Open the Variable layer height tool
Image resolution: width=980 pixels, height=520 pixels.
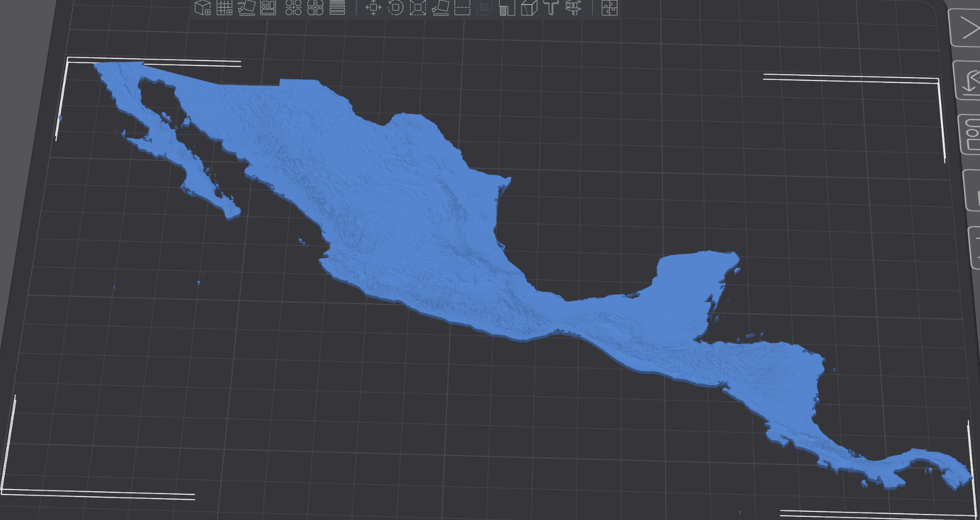pyautogui.click(x=337, y=8)
